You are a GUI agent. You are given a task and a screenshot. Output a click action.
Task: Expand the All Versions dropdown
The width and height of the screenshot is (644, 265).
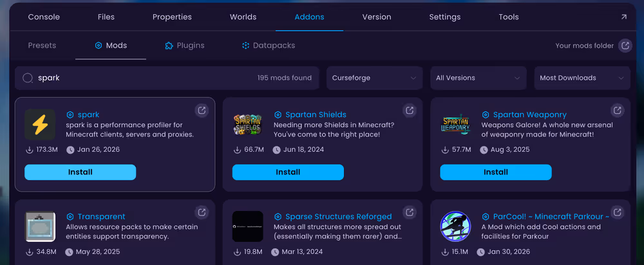478,78
